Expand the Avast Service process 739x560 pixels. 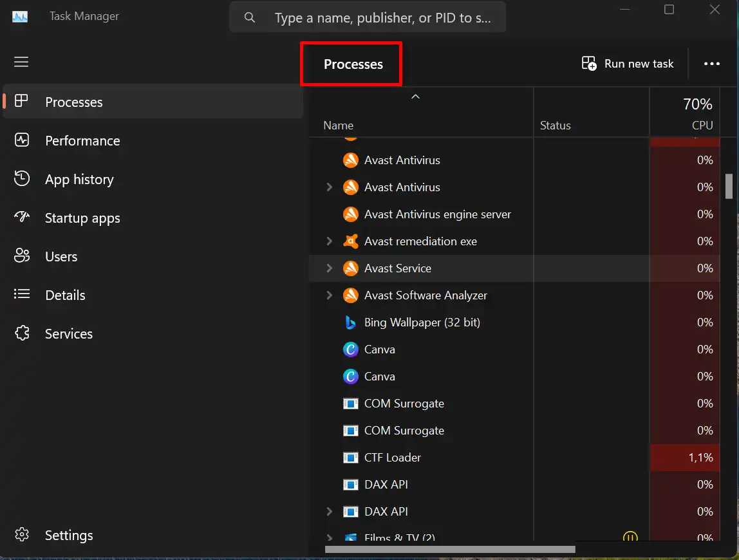point(330,268)
